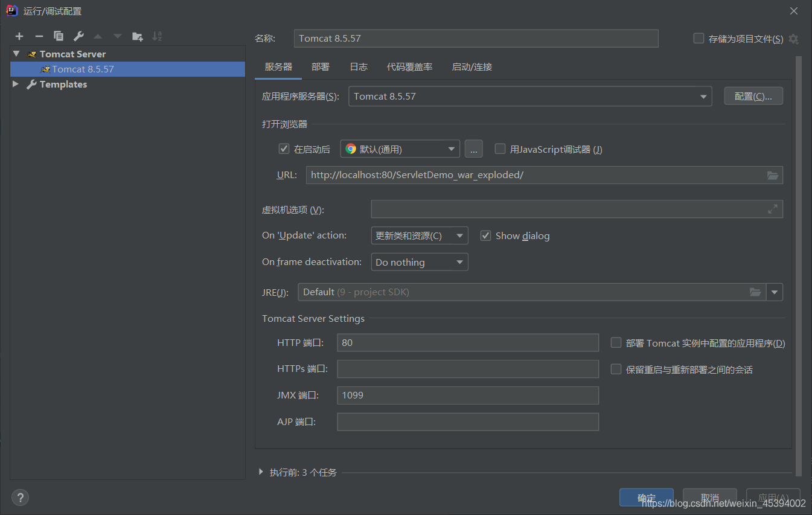
Task: Close the run/debug configuration dialog
Action: (794, 11)
